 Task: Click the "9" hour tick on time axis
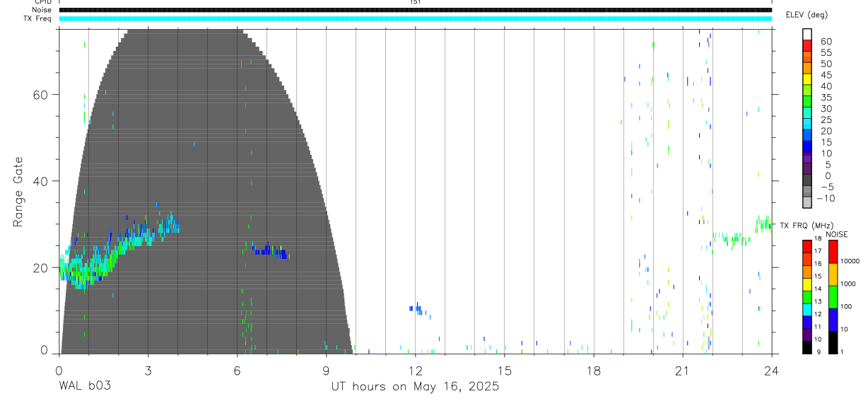[326, 370]
